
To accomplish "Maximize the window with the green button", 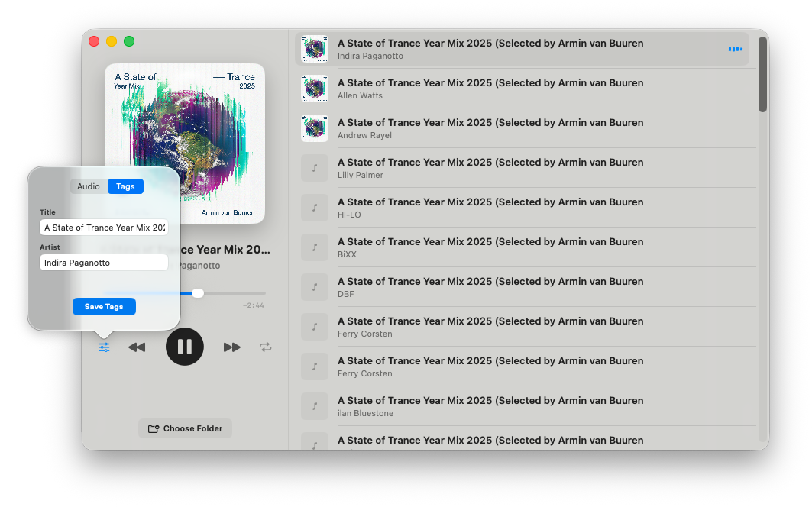I will point(129,41).
